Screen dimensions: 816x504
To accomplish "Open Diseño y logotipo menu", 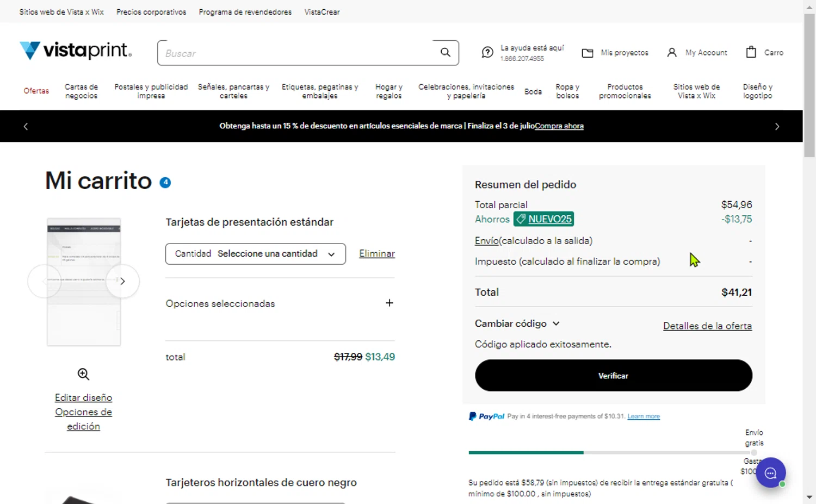I will pos(758,91).
